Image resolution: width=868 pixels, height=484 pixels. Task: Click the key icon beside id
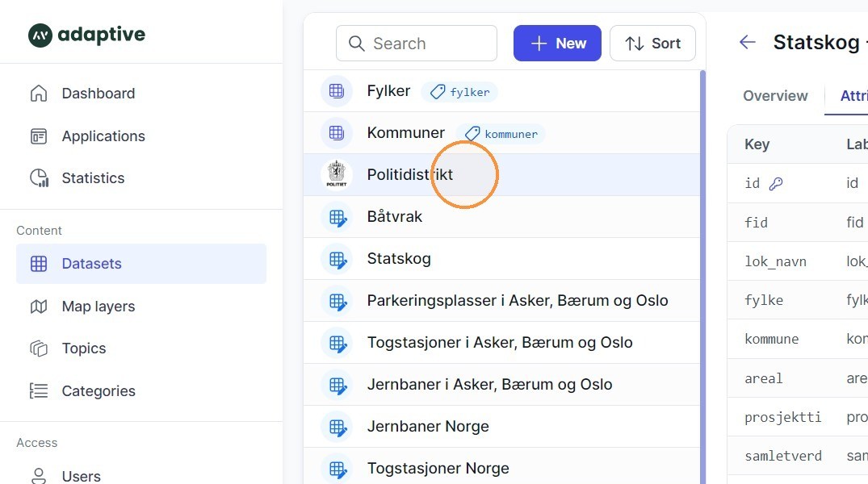[x=776, y=184]
